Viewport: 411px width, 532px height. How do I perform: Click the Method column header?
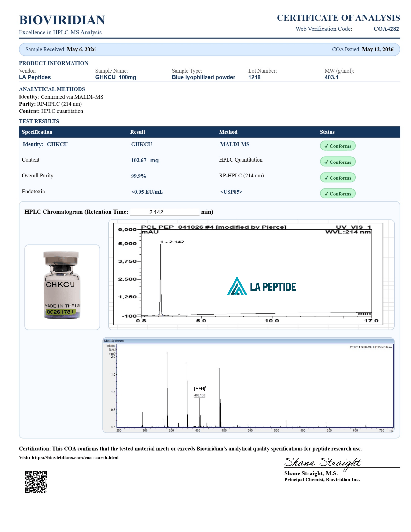tap(228, 132)
